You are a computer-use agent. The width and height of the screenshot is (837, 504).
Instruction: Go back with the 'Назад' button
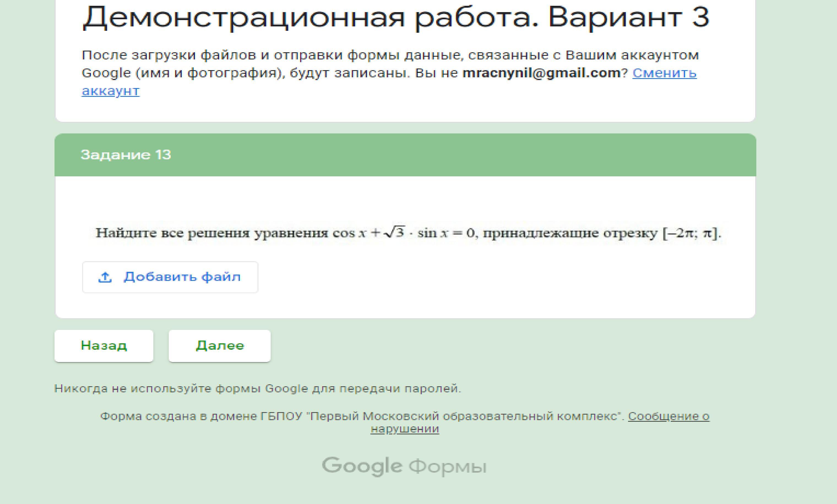click(x=104, y=346)
